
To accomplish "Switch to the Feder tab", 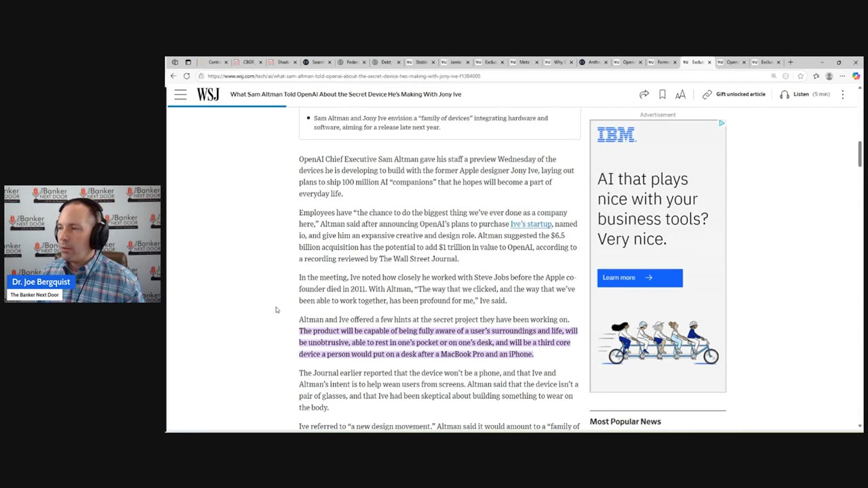I will (351, 62).
